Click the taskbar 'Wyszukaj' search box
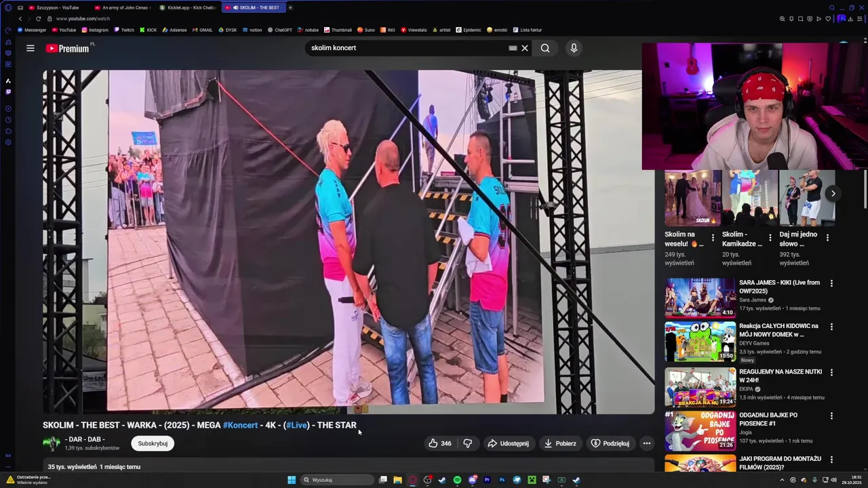This screenshot has height=488, width=868. [338, 480]
